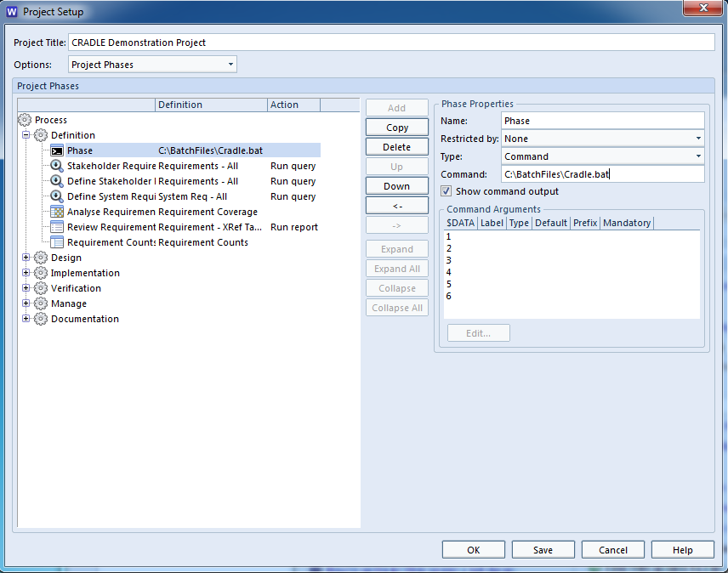Click the Label column header
This screenshot has width=728, height=573.
point(492,224)
